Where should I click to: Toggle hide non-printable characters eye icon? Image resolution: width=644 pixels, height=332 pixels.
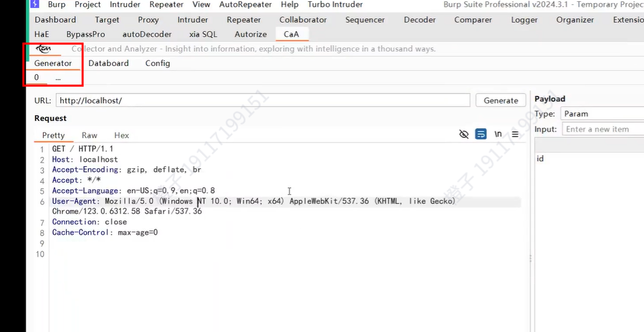coord(464,134)
